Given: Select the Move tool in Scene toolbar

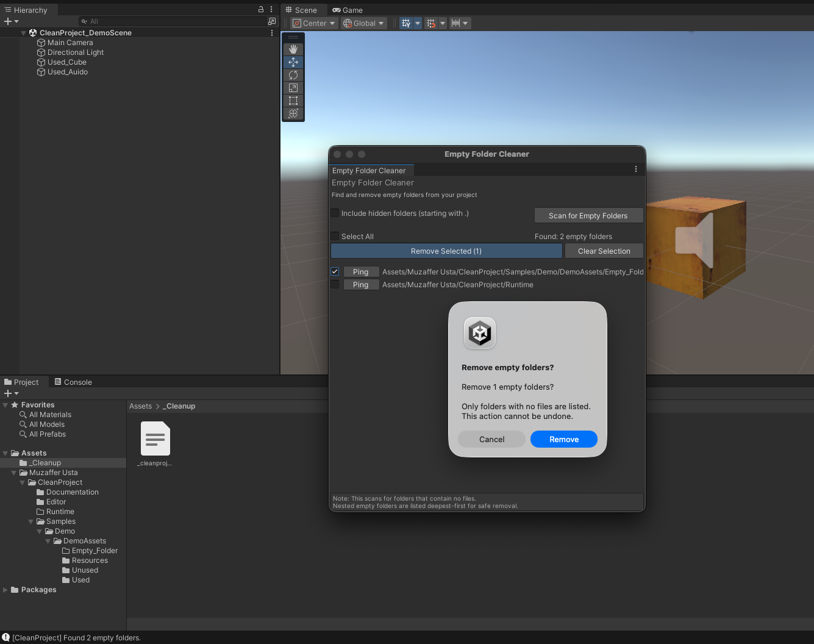Looking at the screenshot, I should pyautogui.click(x=293, y=62).
